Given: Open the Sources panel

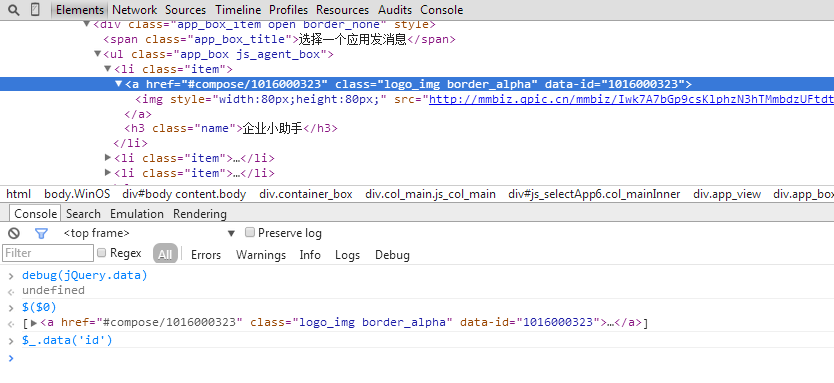Looking at the screenshot, I should pos(185,10).
